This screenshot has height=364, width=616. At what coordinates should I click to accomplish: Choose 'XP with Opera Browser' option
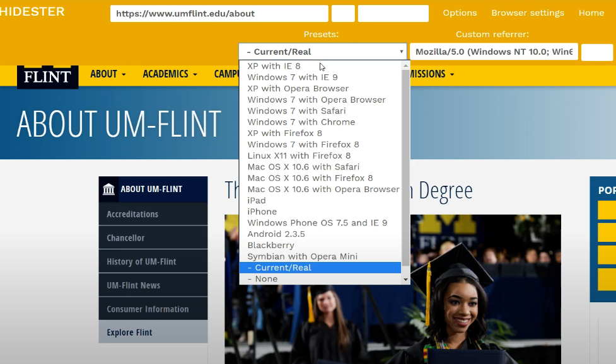320,88
